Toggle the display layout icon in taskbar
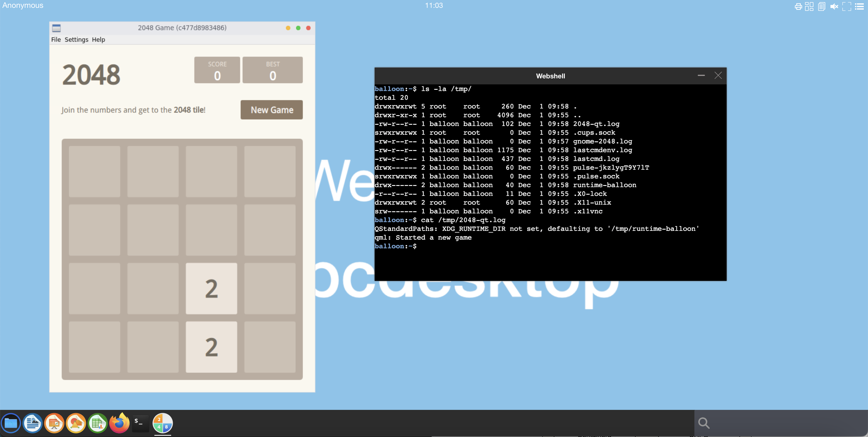Viewport: 868px width, 437px height. point(809,6)
